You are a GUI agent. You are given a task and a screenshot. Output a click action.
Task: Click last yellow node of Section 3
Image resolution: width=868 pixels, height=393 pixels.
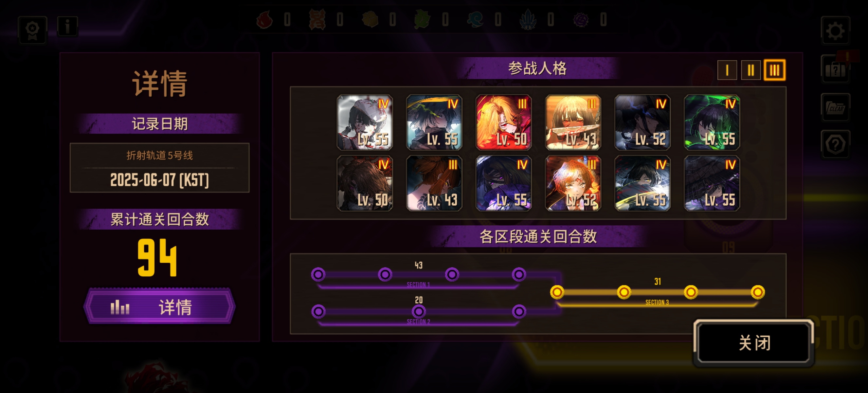757,292
